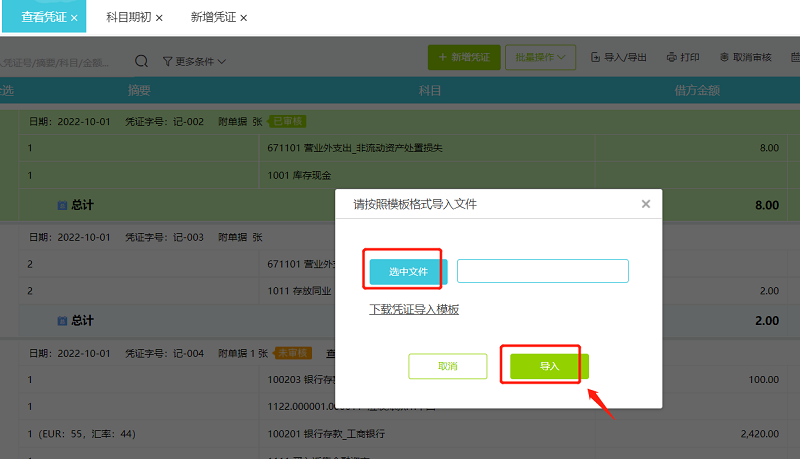Switch to the 科目期初 tab

pyautogui.click(x=128, y=18)
